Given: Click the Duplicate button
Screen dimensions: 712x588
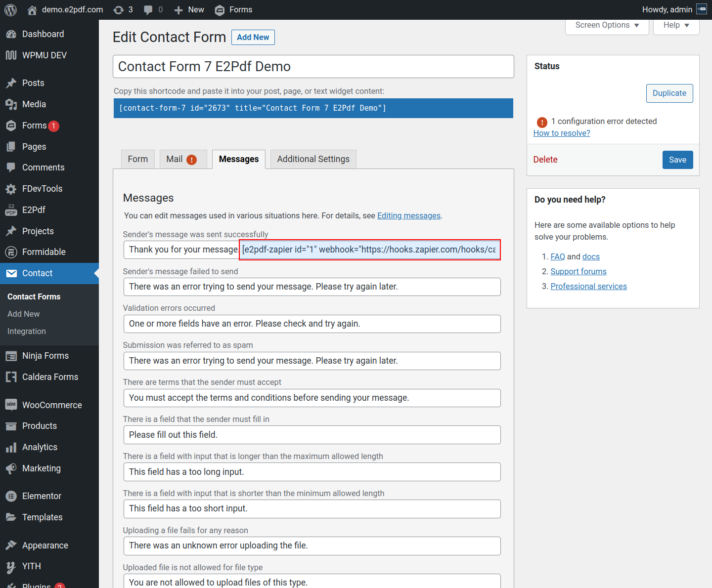Looking at the screenshot, I should coord(669,93).
